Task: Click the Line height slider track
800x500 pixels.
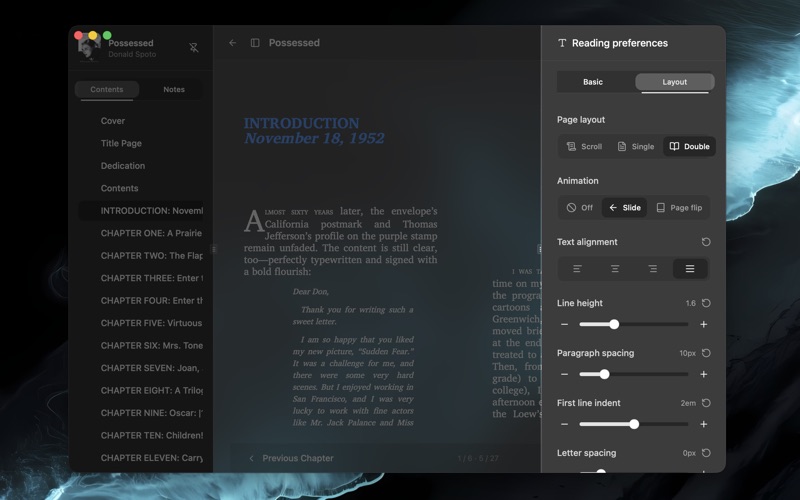Action: [634, 324]
